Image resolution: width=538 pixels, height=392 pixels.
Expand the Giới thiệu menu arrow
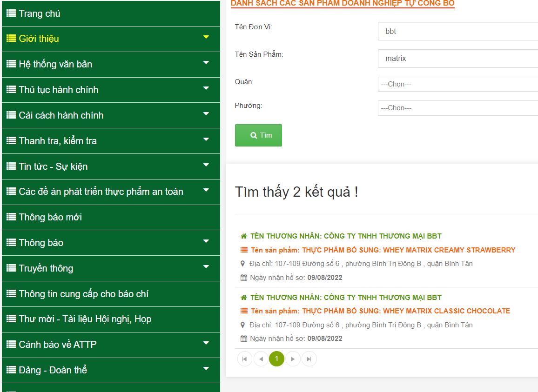point(206,37)
